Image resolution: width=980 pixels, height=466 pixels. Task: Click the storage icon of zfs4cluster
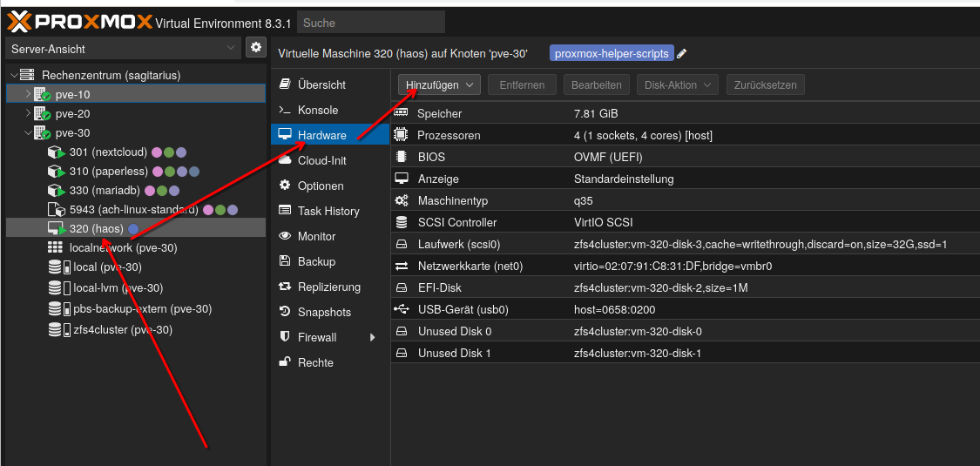point(59,330)
